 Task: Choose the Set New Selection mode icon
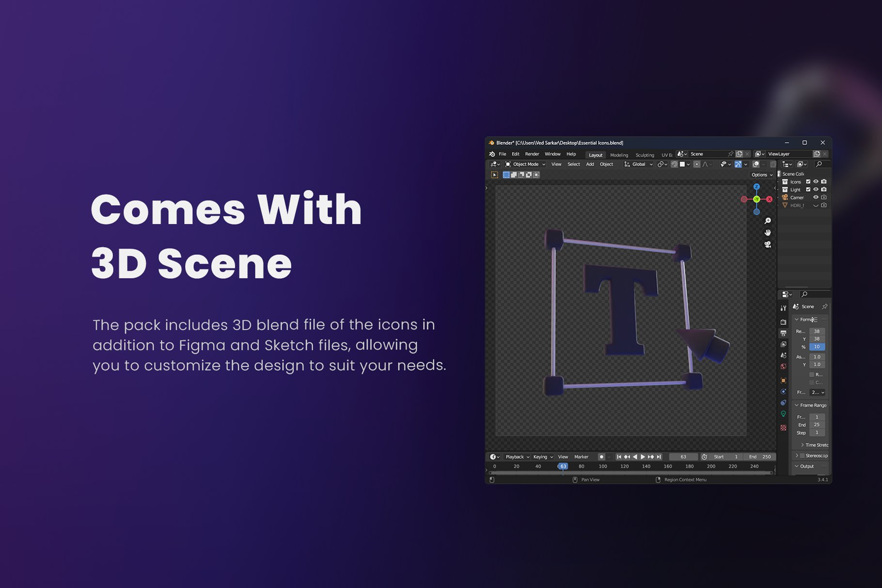click(506, 175)
